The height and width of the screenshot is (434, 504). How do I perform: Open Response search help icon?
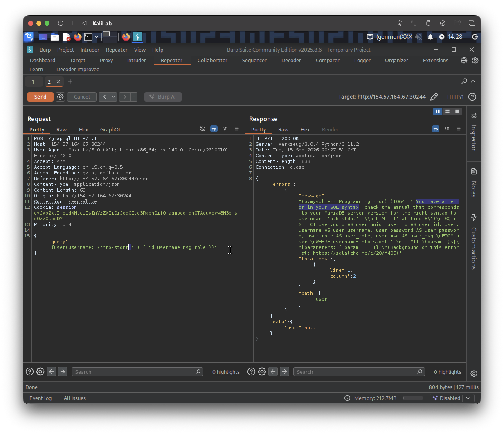251,372
